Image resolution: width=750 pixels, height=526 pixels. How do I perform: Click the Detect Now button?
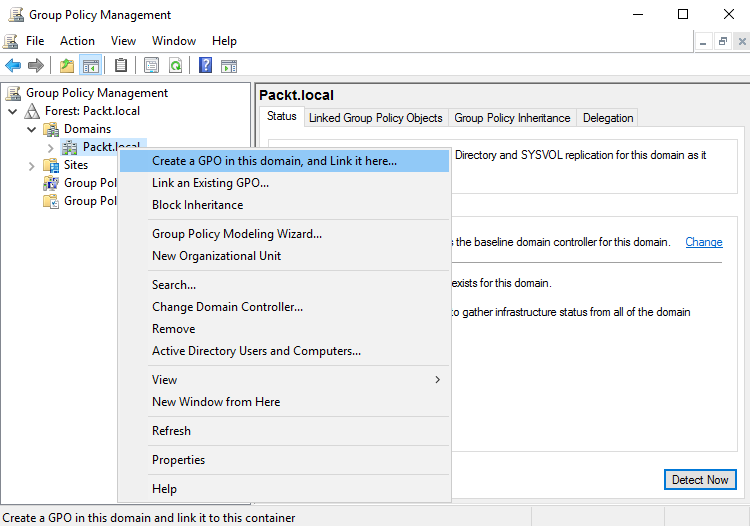pyautogui.click(x=699, y=480)
